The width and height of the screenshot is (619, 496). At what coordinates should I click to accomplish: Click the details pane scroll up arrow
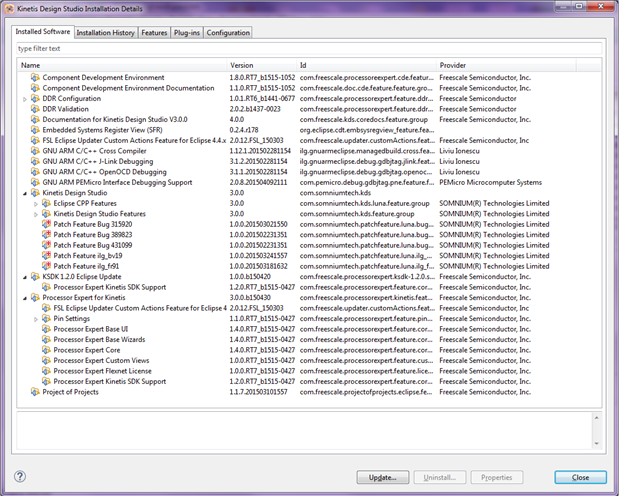(x=596, y=417)
